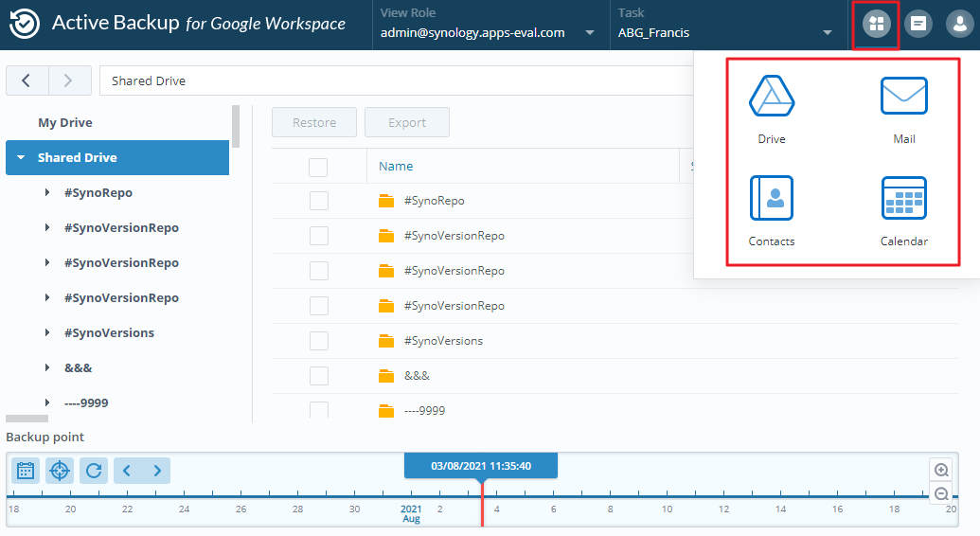Select #SynoRepo in the sidebar tree
The height and width of the screenshot is (536, 980).
(x=98, y=192)
